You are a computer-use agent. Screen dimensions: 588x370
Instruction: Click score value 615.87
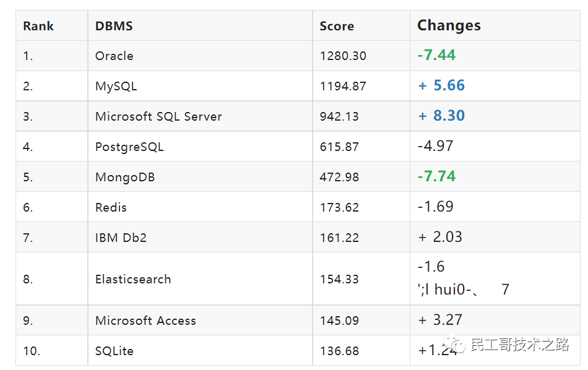tap(339, 147)
